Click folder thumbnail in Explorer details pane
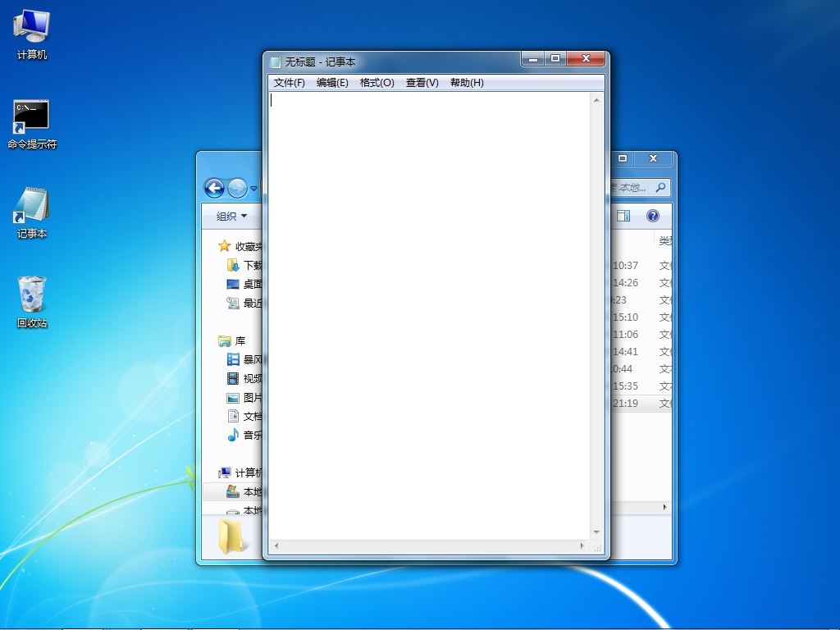Viewport: 840px width, 630px height. coord(231,536)
